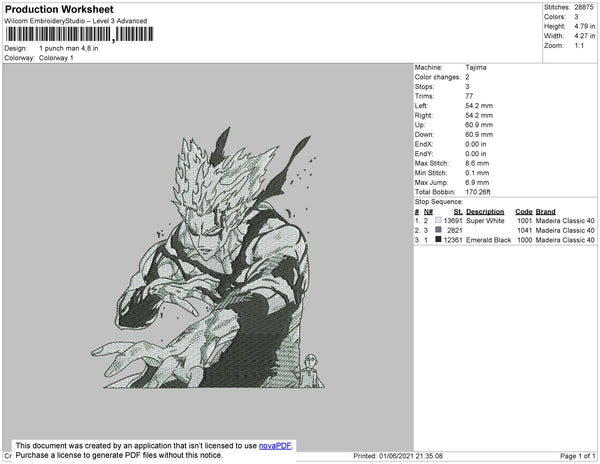Click the Super White color swatch

(x=438, y=220)
